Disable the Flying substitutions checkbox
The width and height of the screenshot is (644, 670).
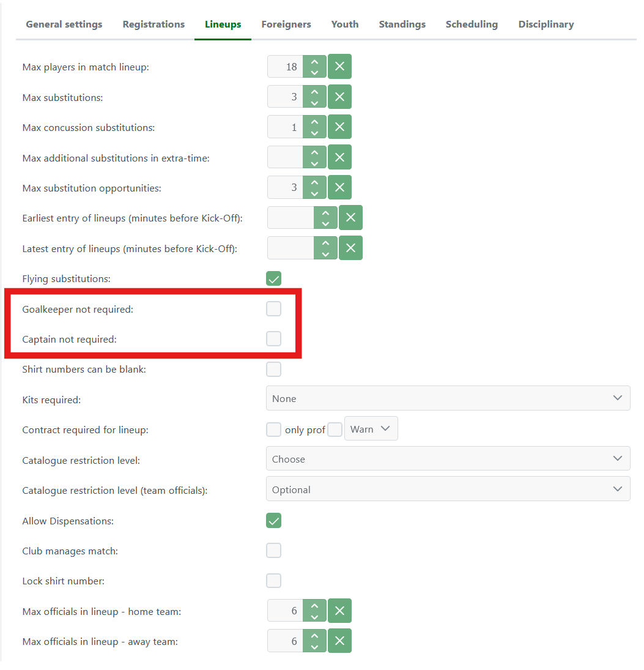273,279
